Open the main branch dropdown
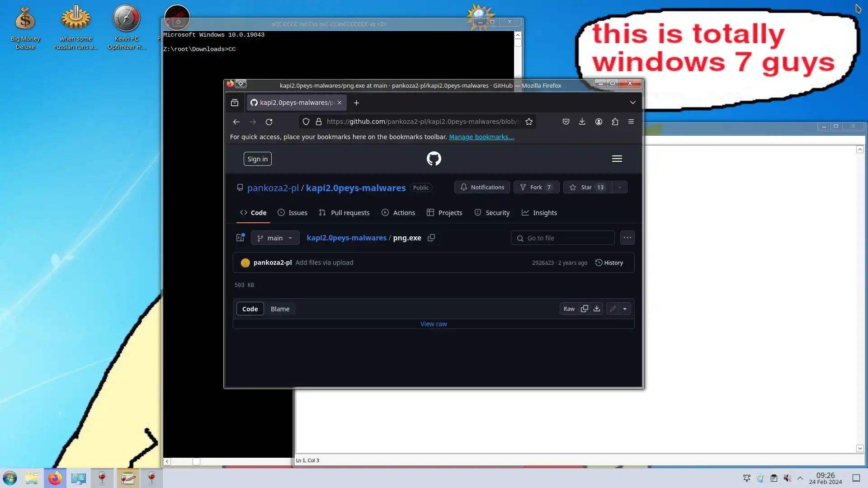This screenshot has height=488, width=868. coord(275,238)
